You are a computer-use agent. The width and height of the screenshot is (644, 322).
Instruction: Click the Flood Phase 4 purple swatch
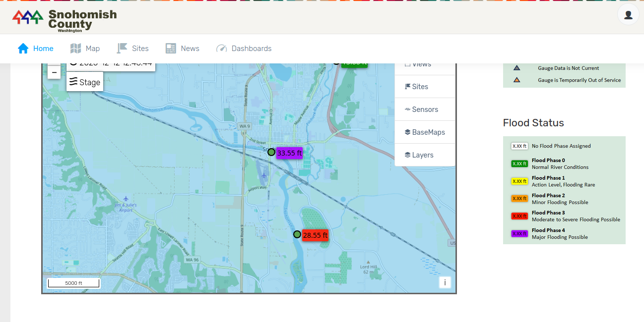pyautogui.click(x=519, y=234)
